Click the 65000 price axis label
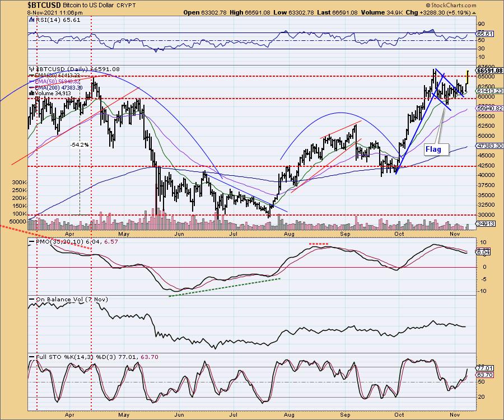This screenshot has width=504, height=420. (x=486, y=77)
